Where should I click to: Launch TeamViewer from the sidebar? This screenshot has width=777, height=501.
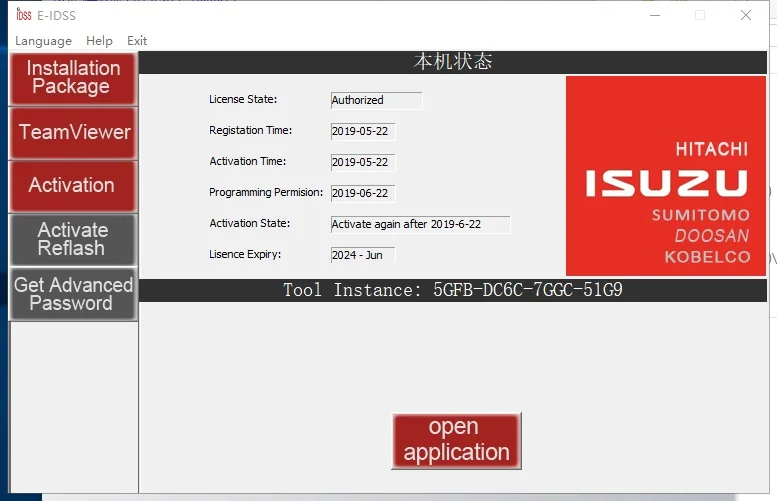73,133
